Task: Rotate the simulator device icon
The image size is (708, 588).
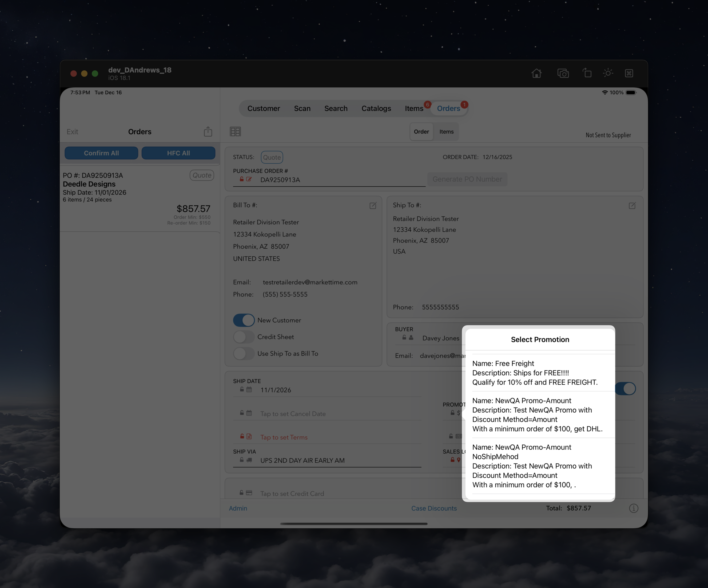Action: (x=587, y=73)
